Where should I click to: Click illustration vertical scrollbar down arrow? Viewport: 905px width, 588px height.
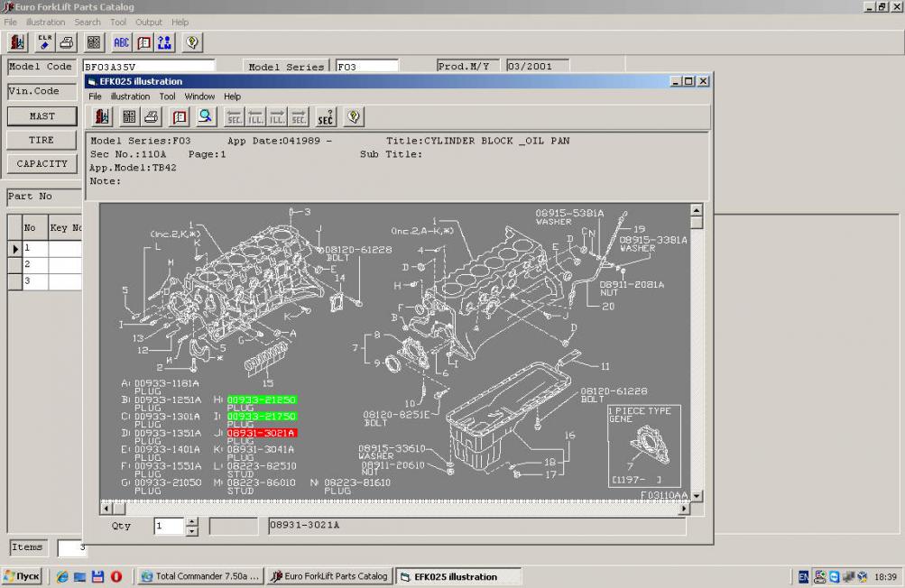697,496
